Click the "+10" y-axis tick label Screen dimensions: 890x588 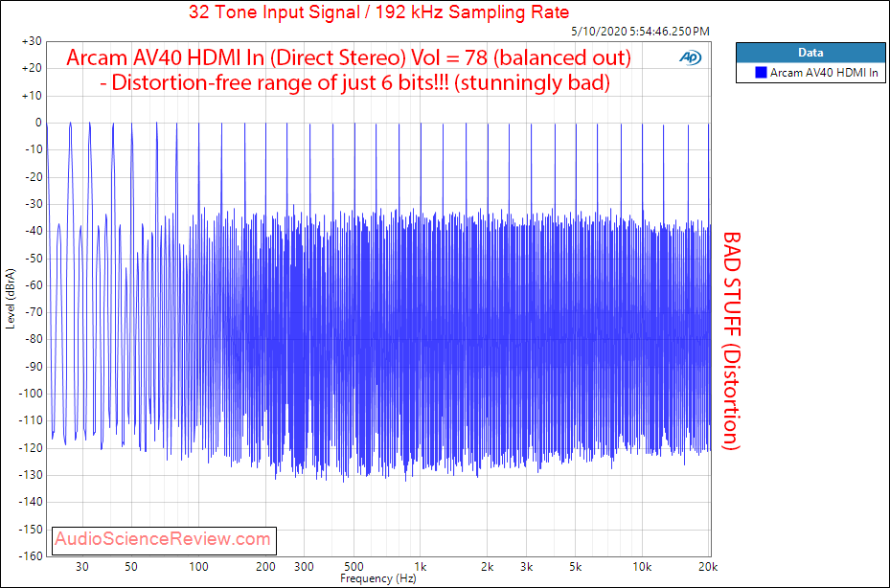(32, 96)
